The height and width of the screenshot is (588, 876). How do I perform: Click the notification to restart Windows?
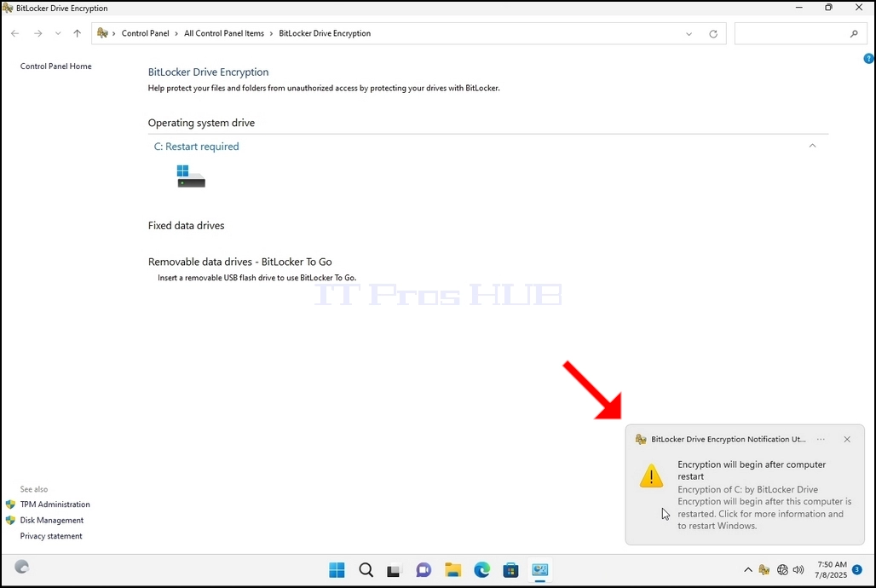[745, 484]
